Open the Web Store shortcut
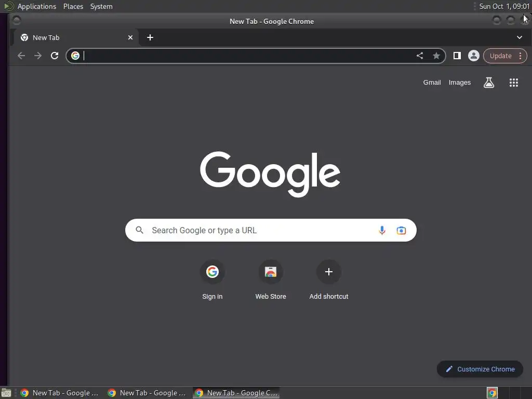The height and width of the screenshot is (399, 532). pyautogui.click(x=271, y=280)
